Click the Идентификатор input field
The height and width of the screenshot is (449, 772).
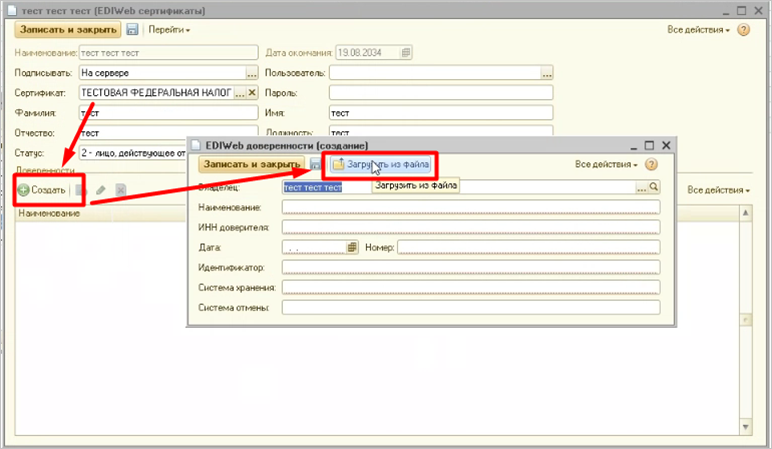click(471, 267)
